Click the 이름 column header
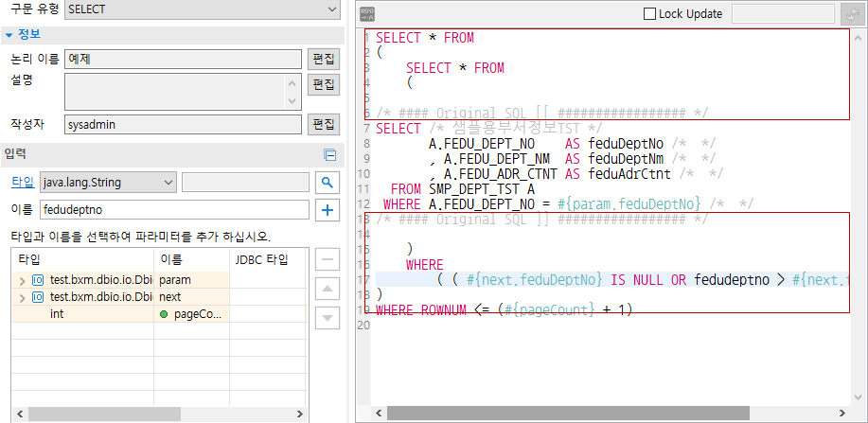The height and width of the screenshot is (423, 868). tap(191, 259)
